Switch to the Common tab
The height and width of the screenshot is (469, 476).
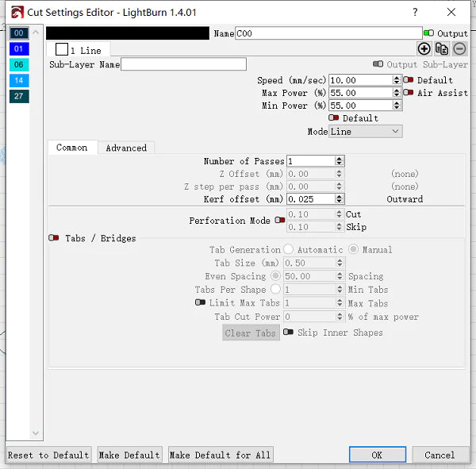coord(72,148)
